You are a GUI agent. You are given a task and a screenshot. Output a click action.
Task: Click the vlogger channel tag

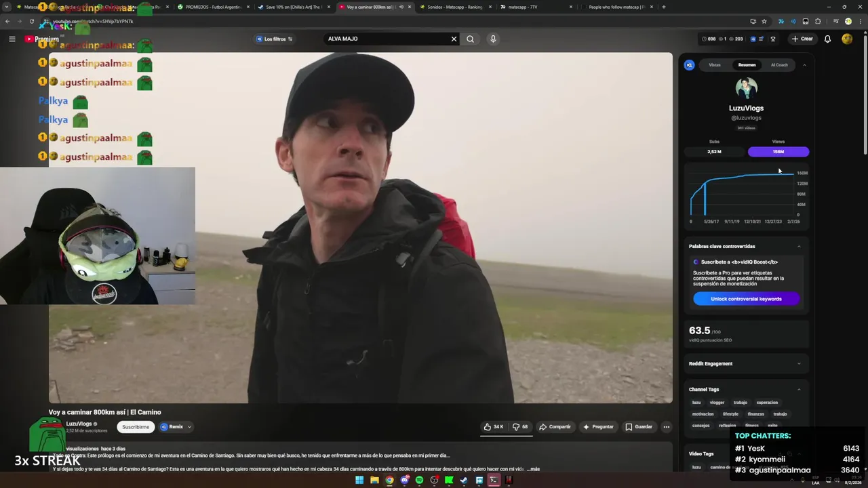(x=717, y=403)
